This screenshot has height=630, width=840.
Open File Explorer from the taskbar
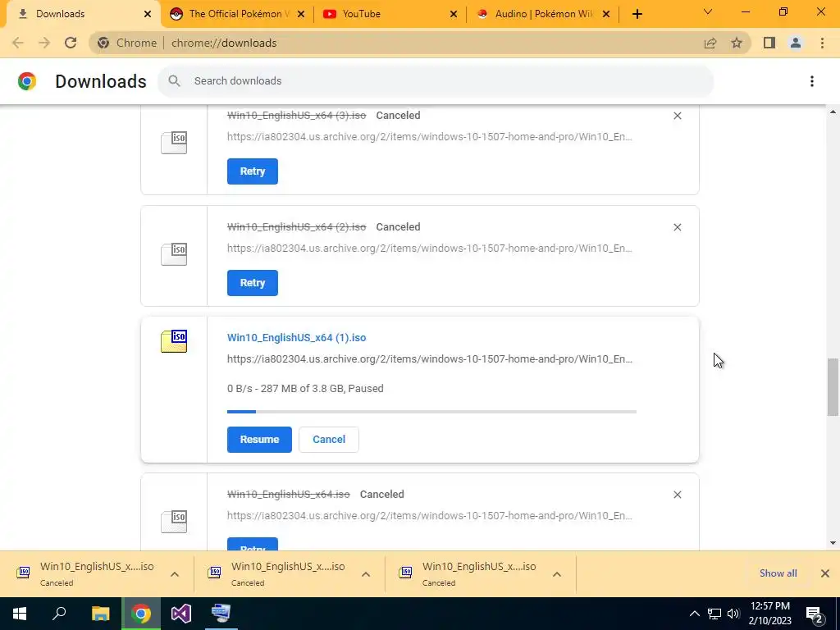[100, 614]
